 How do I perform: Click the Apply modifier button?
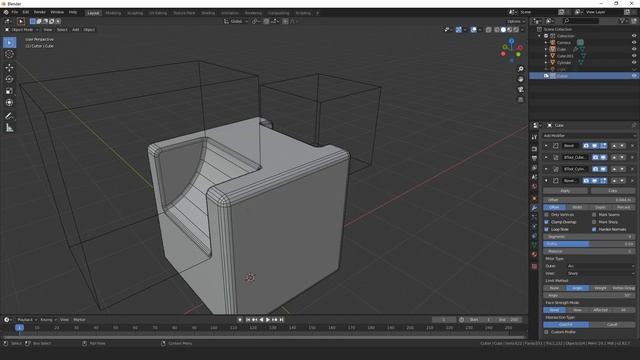point(566,191)
